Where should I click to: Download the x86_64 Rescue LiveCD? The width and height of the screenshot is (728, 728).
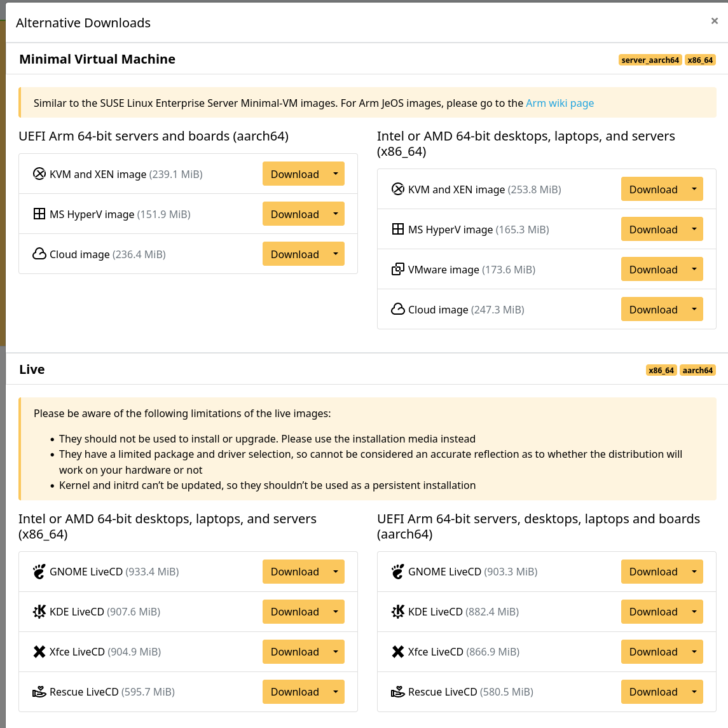click(x=295, y=692)
